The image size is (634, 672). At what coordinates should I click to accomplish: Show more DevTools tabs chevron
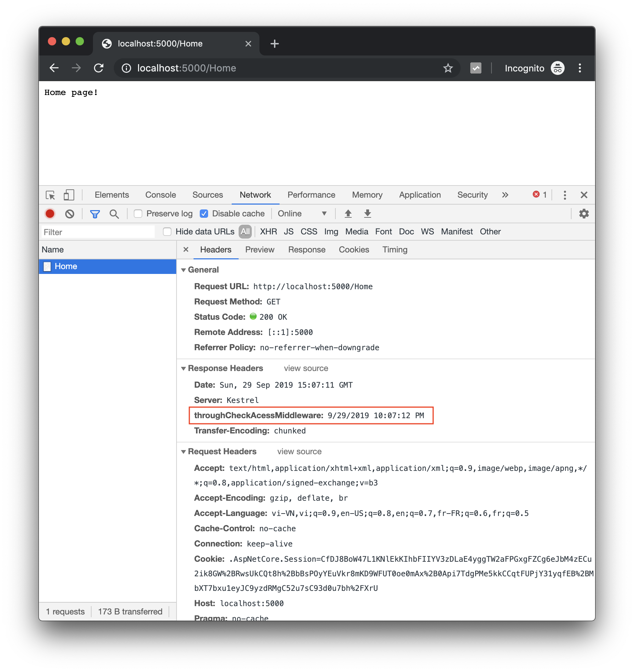point(505,195)
